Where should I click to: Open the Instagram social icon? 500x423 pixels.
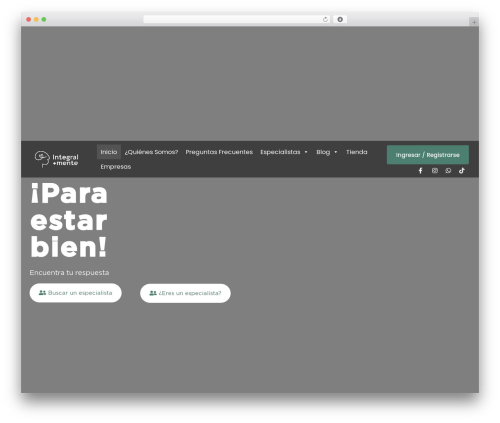click(x=435, y=171)
